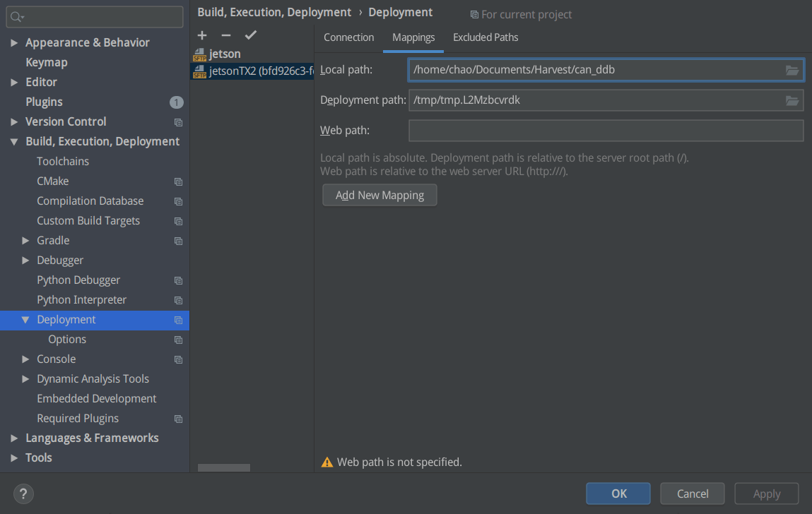Image resolution: width=812 pixels, height=514 pixels.
Task: Open Compilation Database settings
Action: [90, 201]
